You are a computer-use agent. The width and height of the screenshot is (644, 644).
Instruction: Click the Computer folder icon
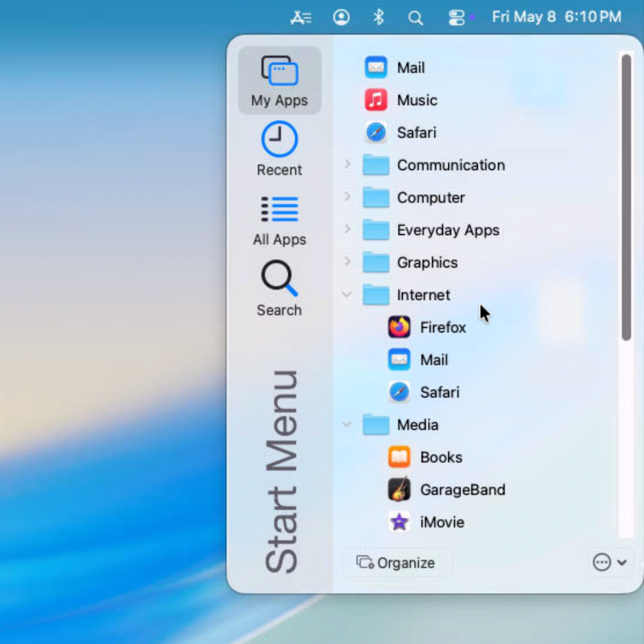[376, 197]
